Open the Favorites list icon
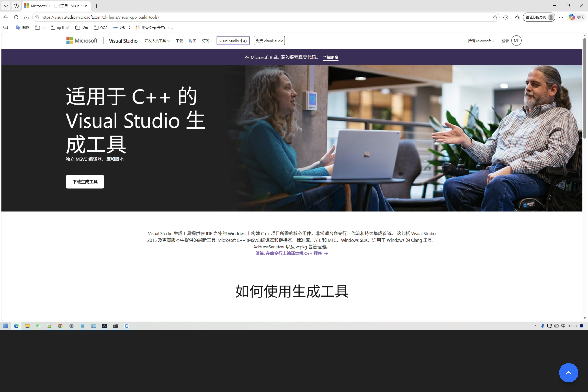 (517, 17)
